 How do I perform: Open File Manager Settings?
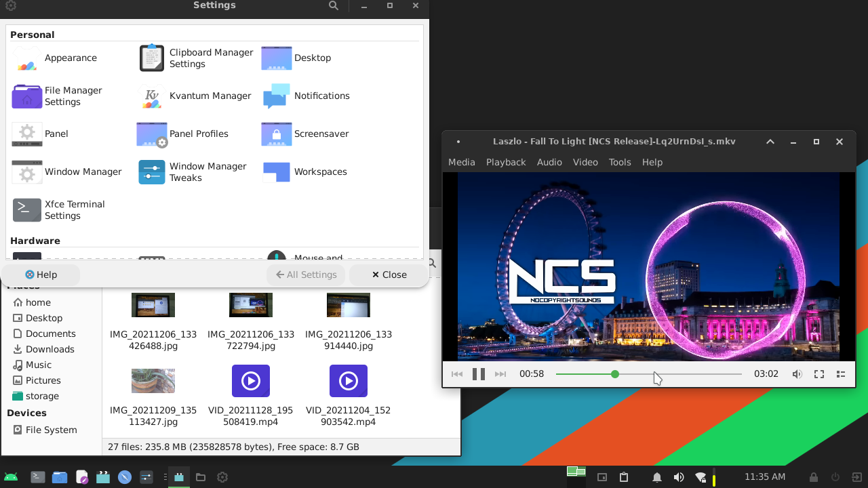58,96
